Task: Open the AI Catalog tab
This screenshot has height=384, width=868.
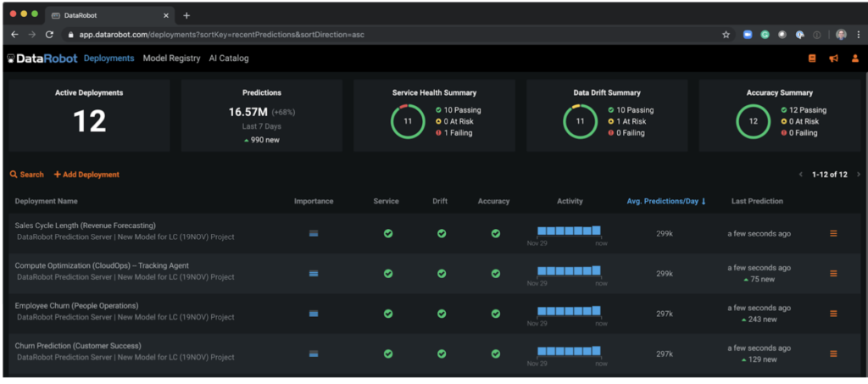Action: (x=229, y=58)
